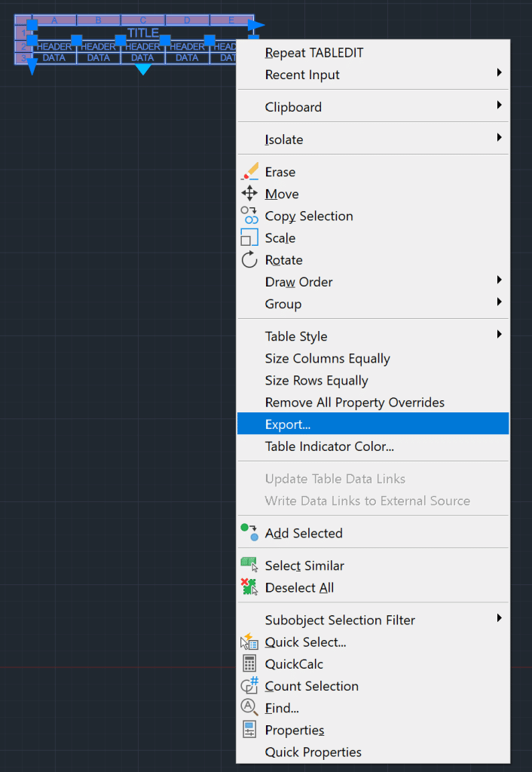
Task: Click the Deselect All icon
Action: pos(249,587)
